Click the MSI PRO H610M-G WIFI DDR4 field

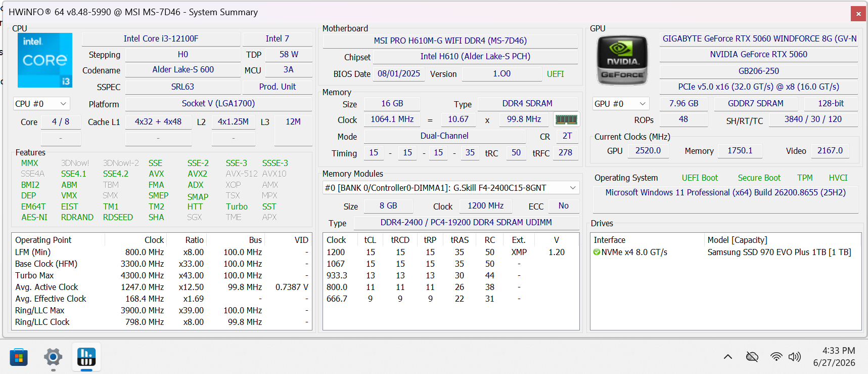tap(450, 40)
